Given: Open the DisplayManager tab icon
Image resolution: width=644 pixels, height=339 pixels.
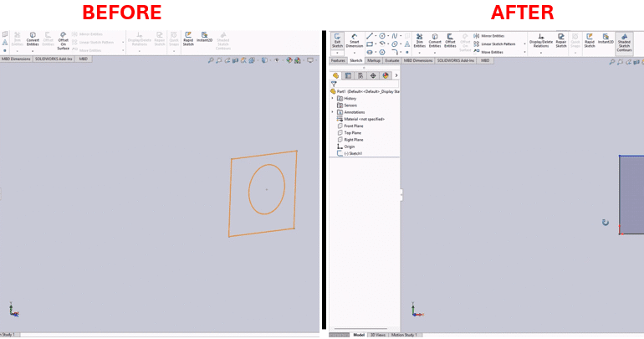Looking at the screenshot, I should click(386, 75).
